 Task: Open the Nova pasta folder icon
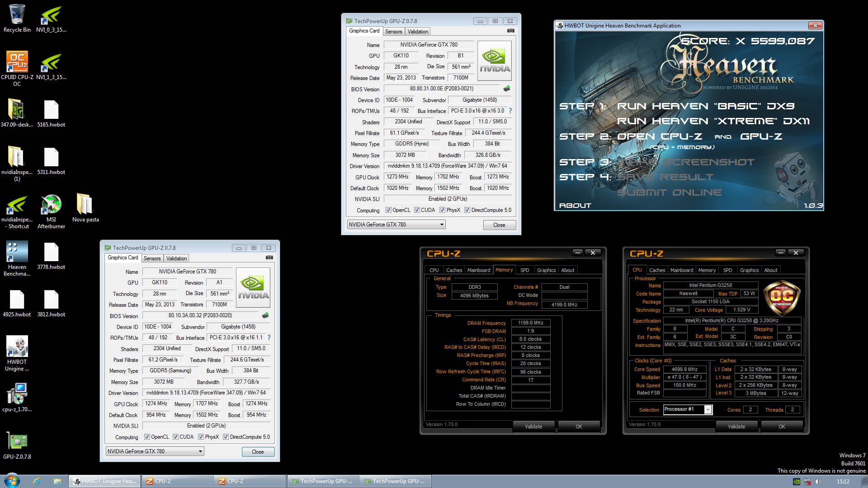coord(85,208)
